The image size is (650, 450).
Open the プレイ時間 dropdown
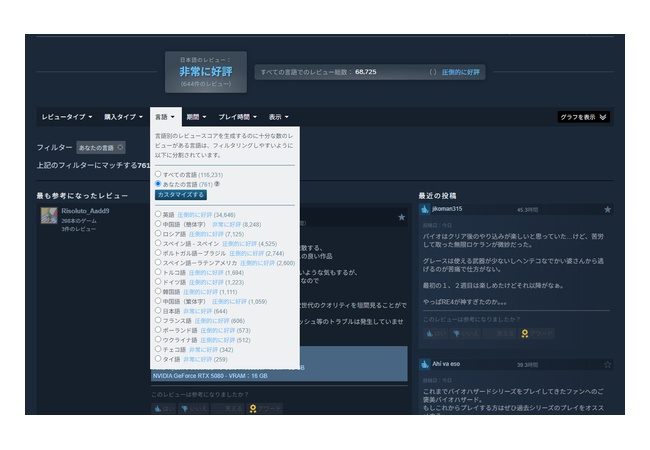tap(238, 117)
